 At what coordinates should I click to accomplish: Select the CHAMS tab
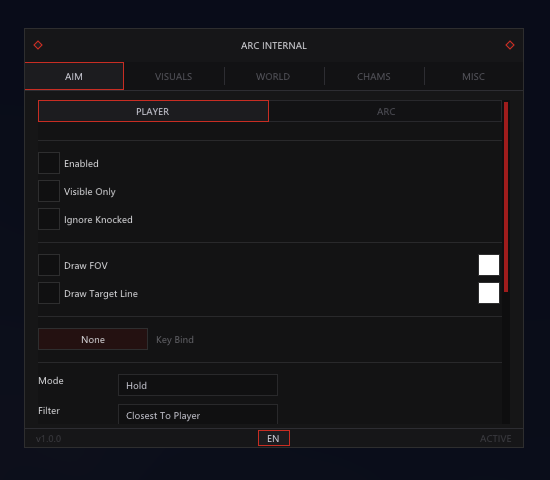(374, 76)
